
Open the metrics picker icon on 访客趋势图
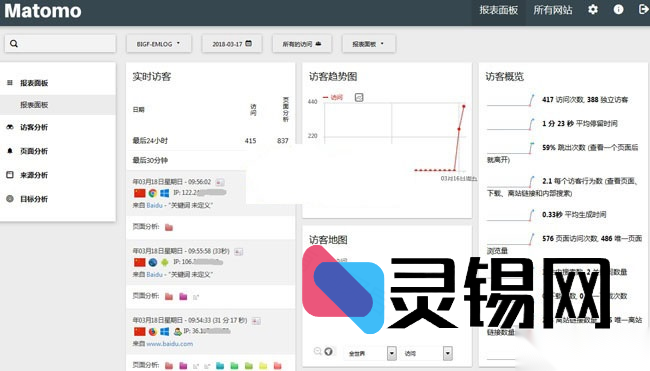tap(359, 97)
